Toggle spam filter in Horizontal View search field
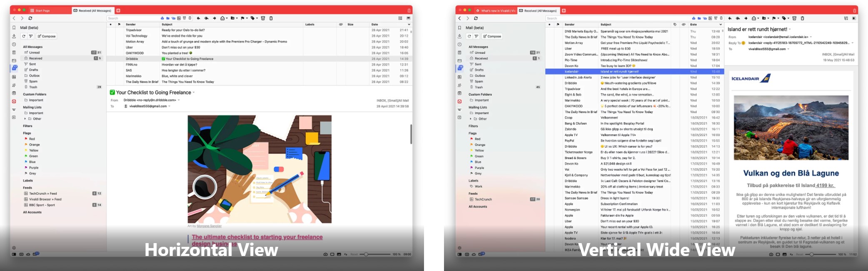868x271 pixels. click(x=185, y=18)
